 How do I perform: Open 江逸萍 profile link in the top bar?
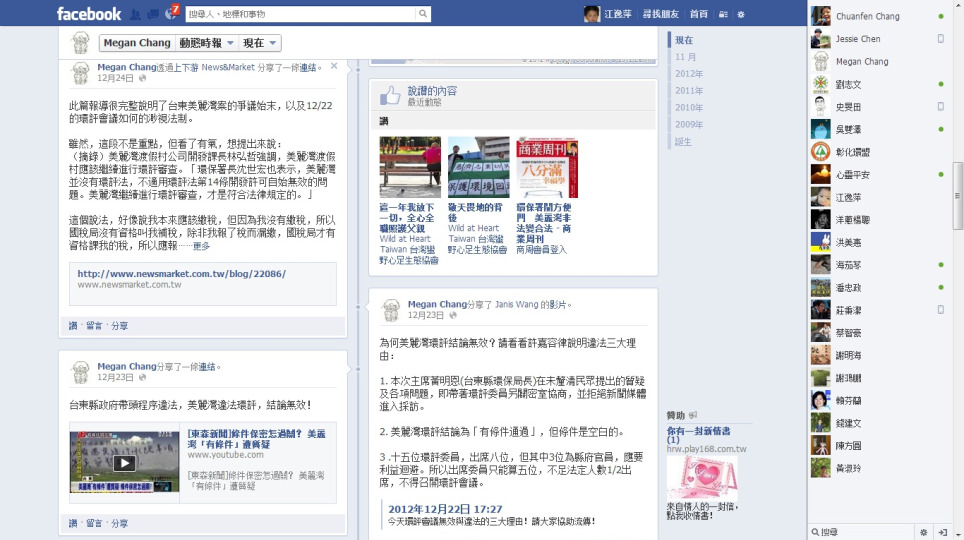point(618,14)
